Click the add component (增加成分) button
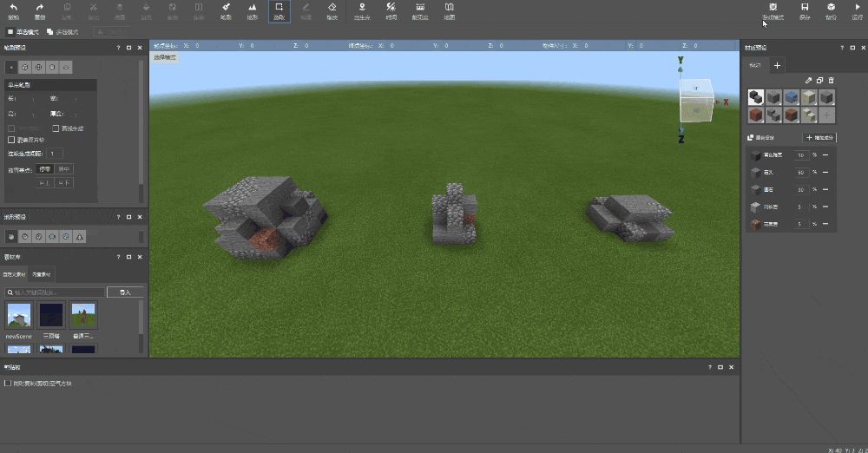This screenshot has width=868, height=453. [x=819, y=138]
